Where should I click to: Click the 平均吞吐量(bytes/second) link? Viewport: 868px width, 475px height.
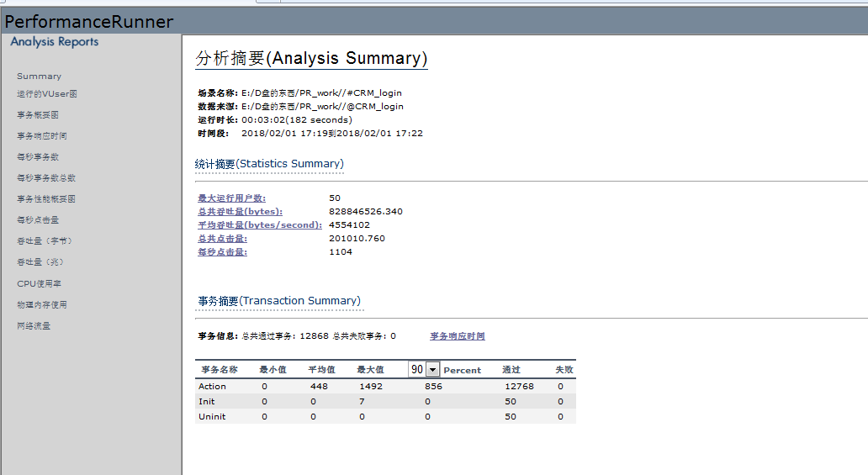pos(259,225)
